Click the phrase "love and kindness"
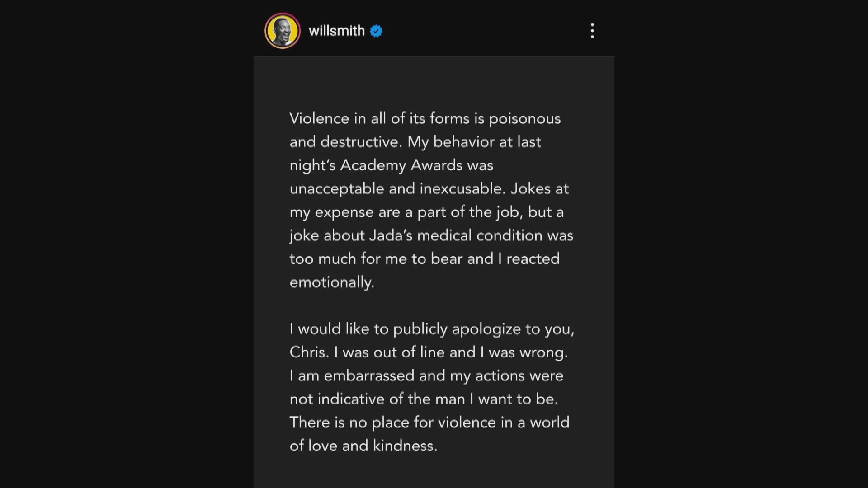Screen dimensions: 868x488 (372, 446)
